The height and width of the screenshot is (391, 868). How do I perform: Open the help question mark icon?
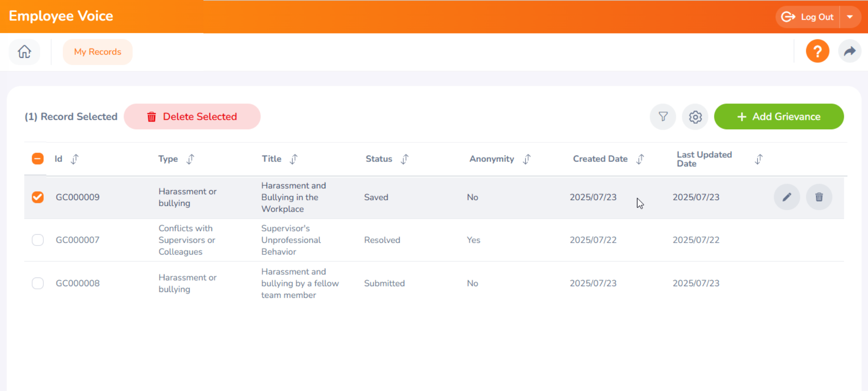pyautogui.click(x=817, y=52)
